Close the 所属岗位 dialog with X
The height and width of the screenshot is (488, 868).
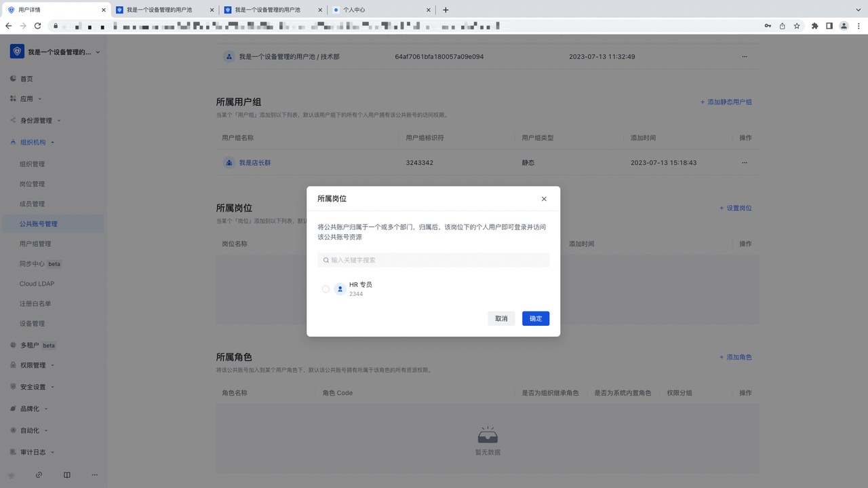click(544, 199)
